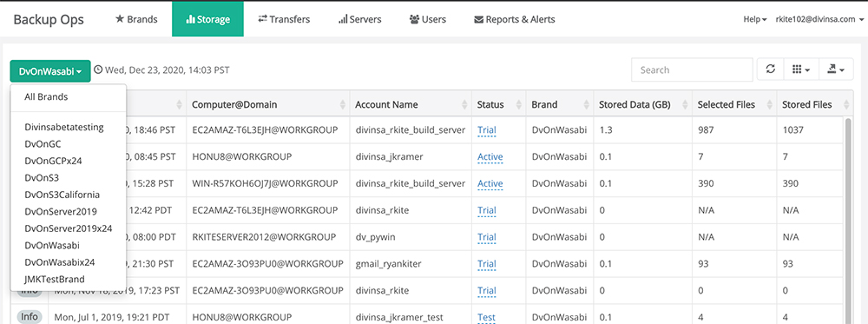This screenshot has width=868, height=324.
Task: Sort by Status column header
Action: click(499, 104)
